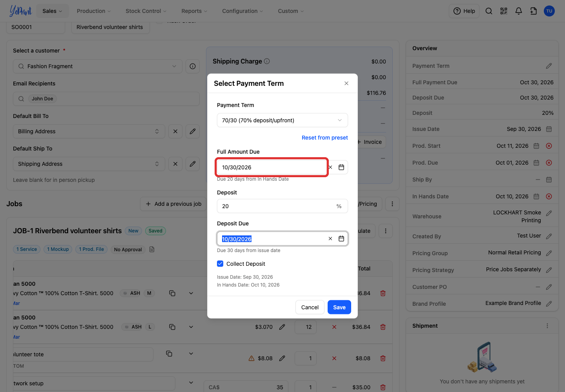Cancel the payment term dialog
Image resolution: width=565 pixels, height=392 pixels.
[x=310, y=307]
